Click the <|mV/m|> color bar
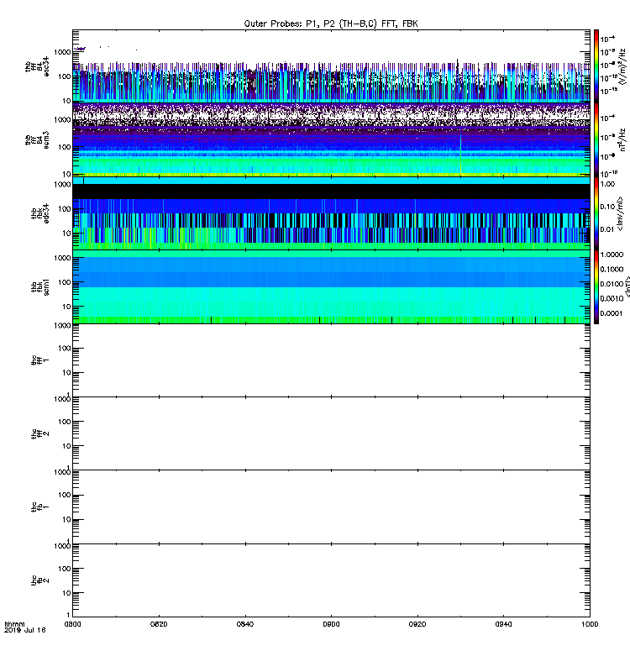 596,213
